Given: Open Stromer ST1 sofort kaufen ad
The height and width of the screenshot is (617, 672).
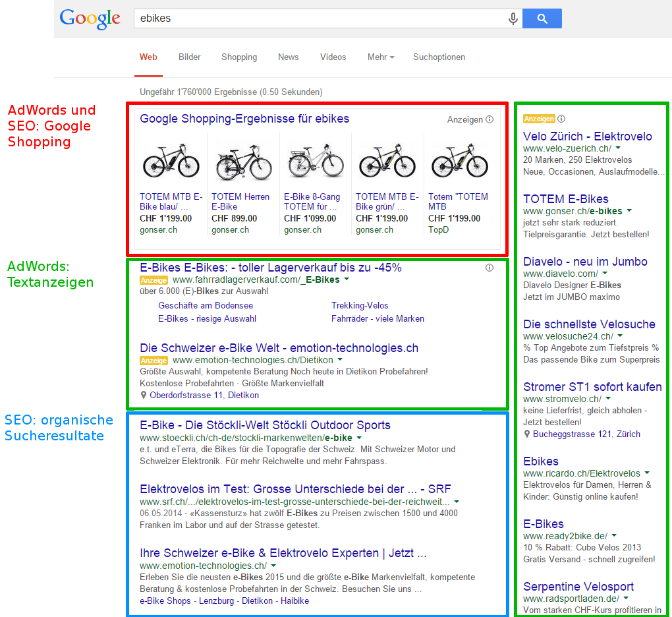Looking at the screenshot, I should point(592,387).
